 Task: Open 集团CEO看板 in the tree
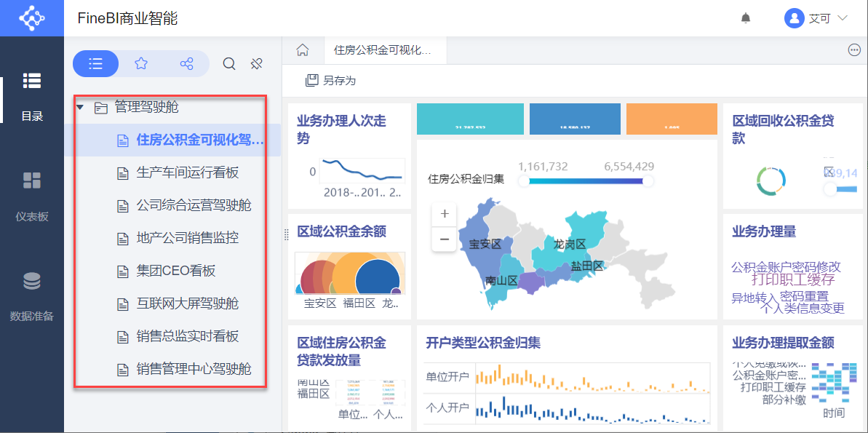click(x=176, y=271)
